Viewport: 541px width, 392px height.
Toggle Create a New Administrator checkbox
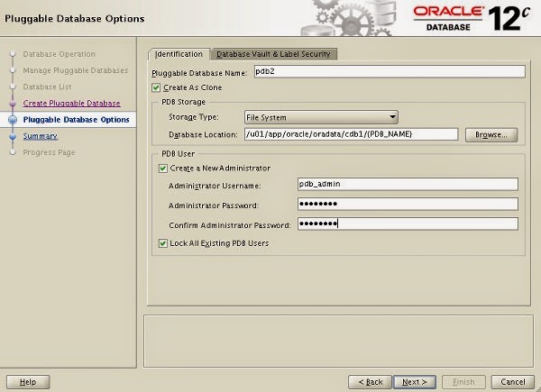tap(163, 169)
